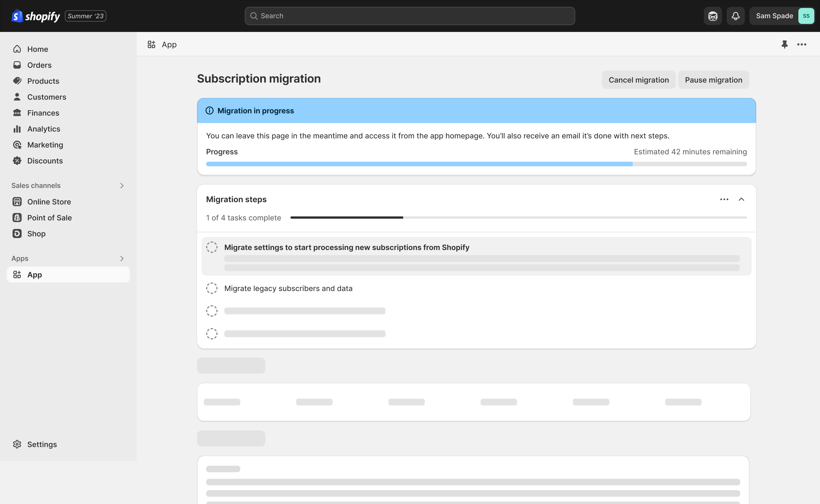Select App in sidebar
Viewport: 820px width, 504px height.
tap(68, 275)
